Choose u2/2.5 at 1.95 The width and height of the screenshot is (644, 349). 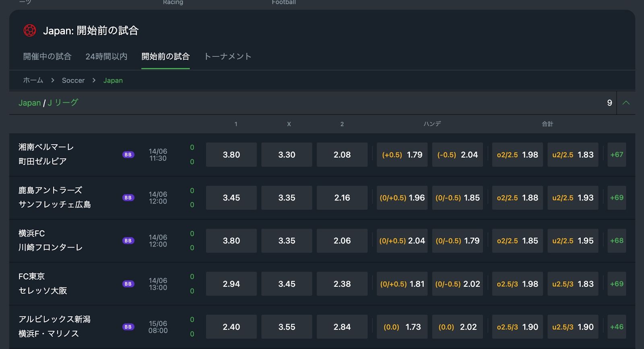(573, 241)
